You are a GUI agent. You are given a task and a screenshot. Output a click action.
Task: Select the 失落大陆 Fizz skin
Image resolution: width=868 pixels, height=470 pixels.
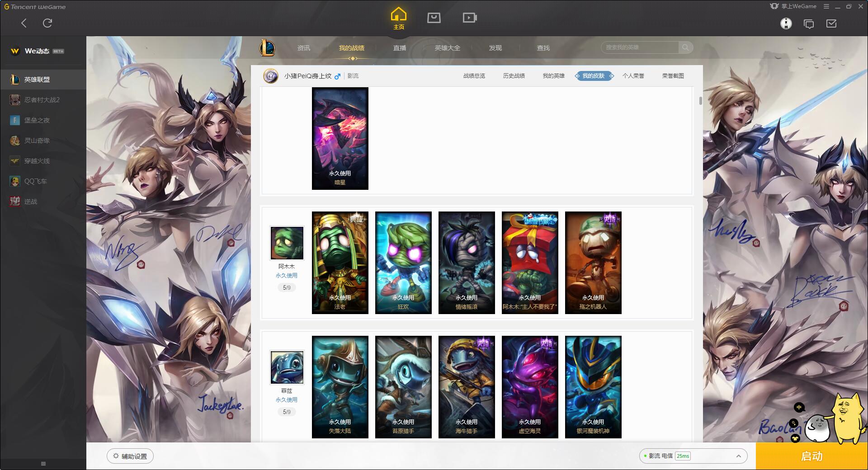pyautogui.click(x=340, y=387)
